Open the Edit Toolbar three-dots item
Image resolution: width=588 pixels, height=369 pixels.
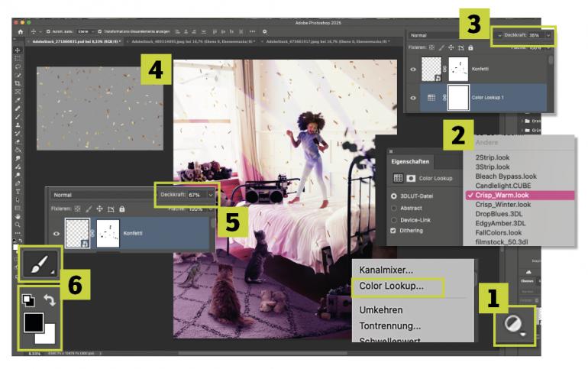tap(18, 232)
